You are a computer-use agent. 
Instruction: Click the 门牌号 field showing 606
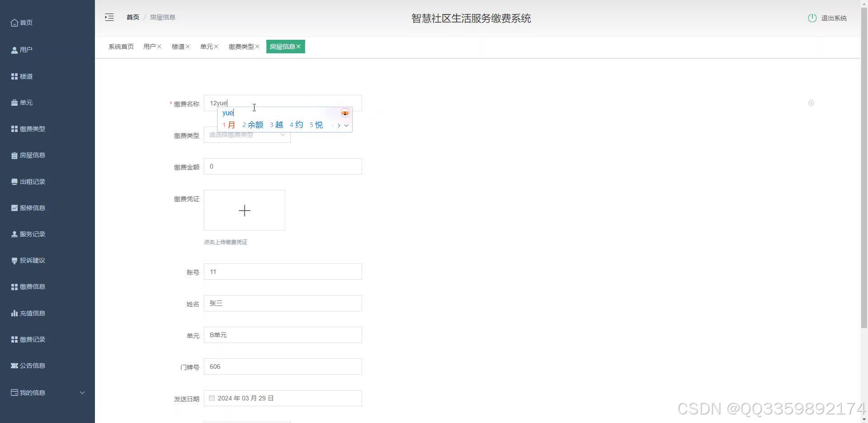coord(283,367)
